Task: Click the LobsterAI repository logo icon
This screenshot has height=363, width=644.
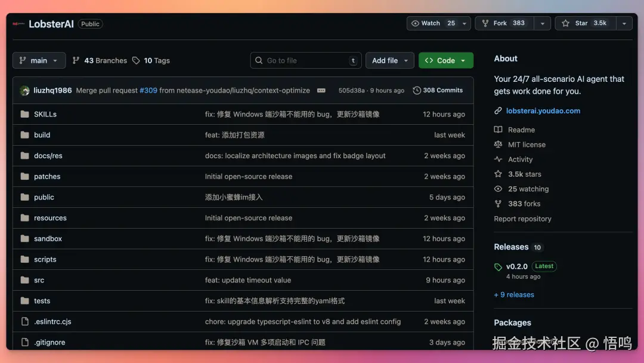Action: point(18,24)
